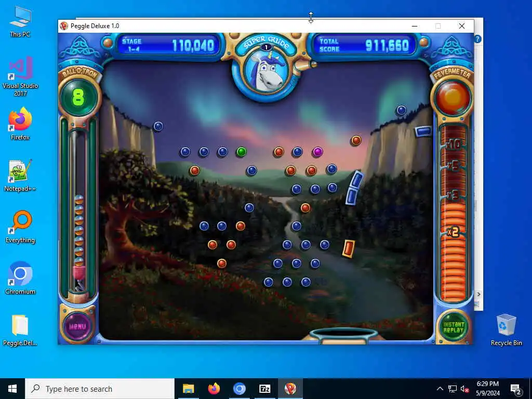Open the This PC desktop icon
This screenshot has height=399, width=532.
(20, 22)
